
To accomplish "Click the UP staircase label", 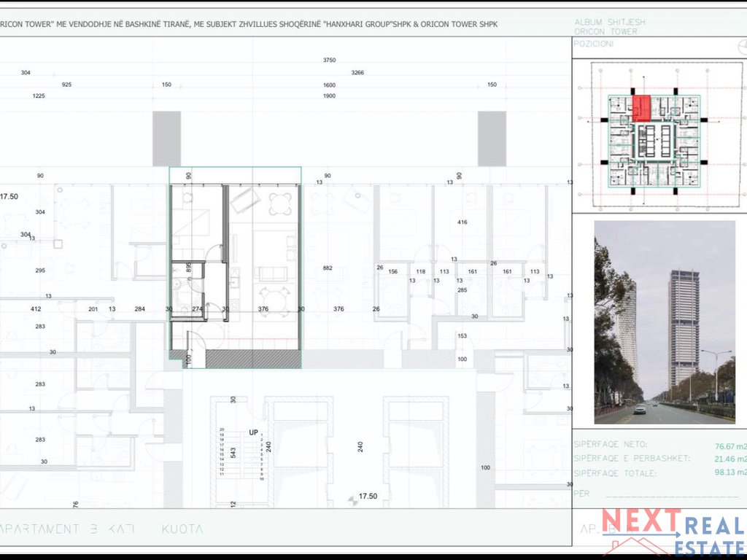I will tap(253, 432).
